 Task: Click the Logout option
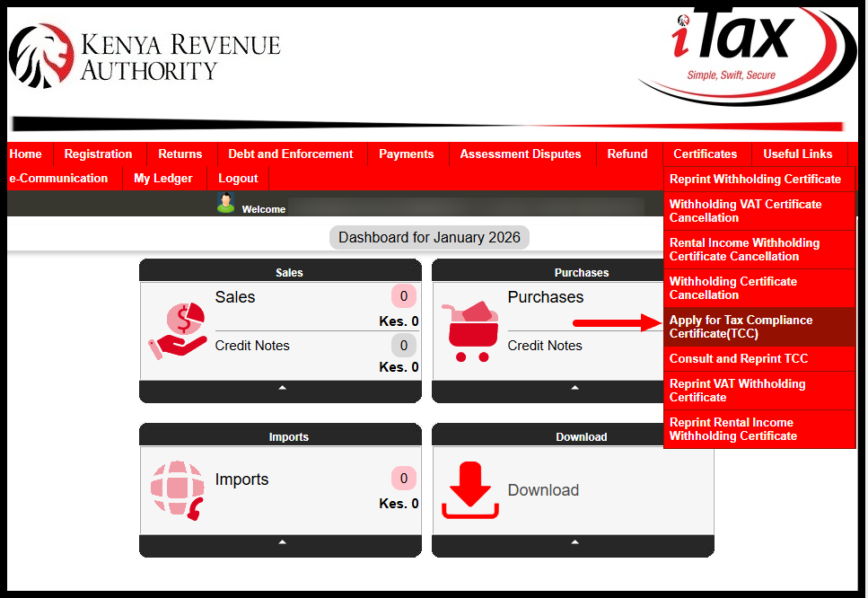point(236,178)
